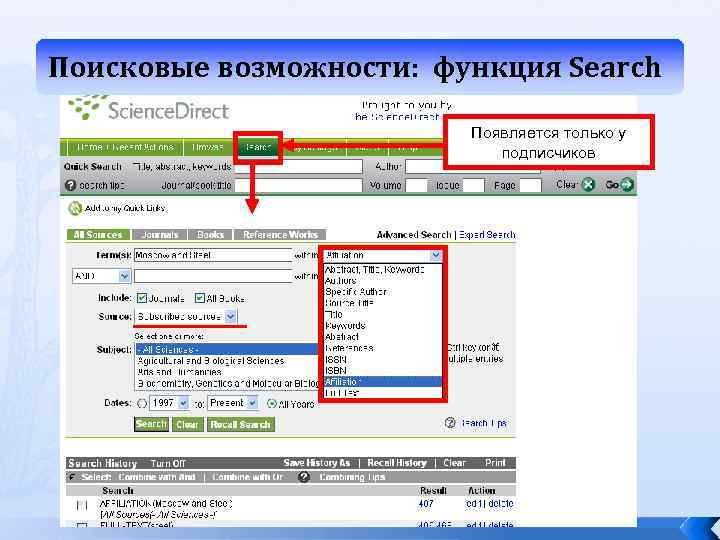Choose highlighted Affiliation in the field list
720x540 pixels.
(382, 381)
